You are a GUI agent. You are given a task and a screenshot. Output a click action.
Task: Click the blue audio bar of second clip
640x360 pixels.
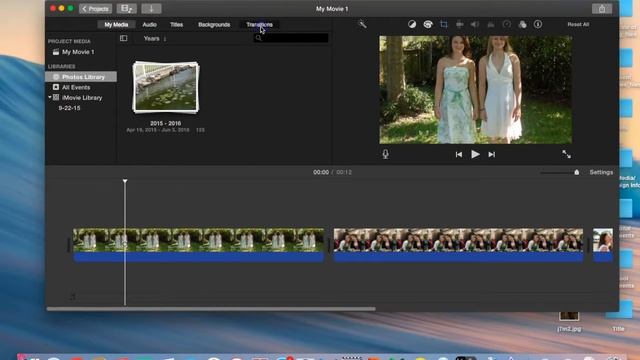click(458, 257)
